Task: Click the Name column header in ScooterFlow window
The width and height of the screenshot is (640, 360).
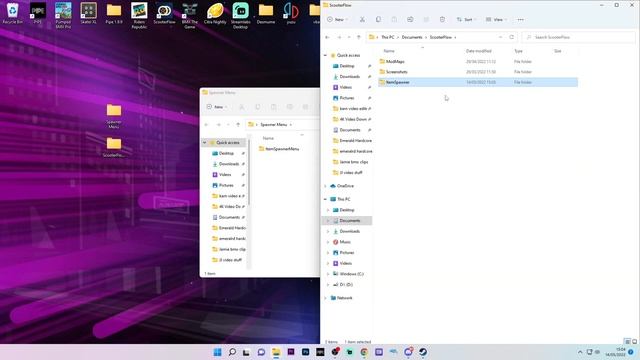Action: click(x=389, y=51)
